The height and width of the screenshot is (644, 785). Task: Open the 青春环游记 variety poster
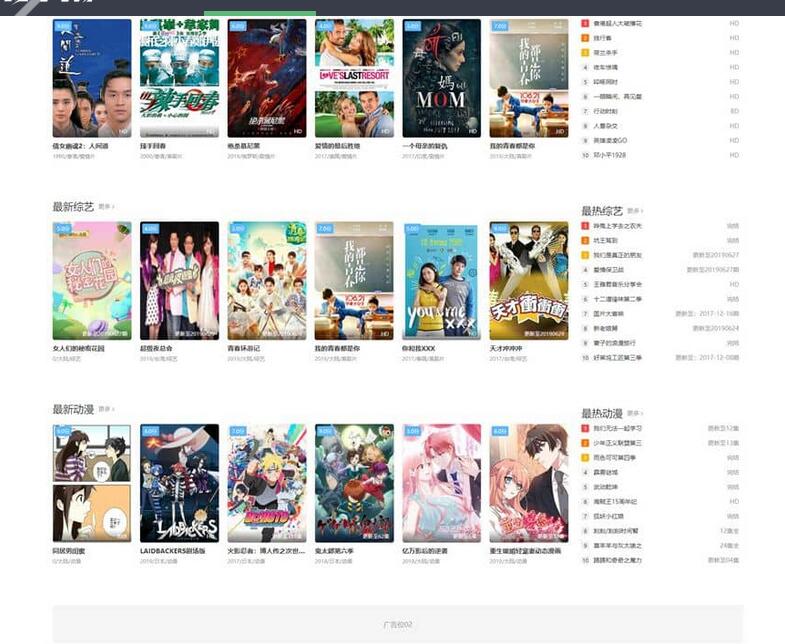(267, 281)
